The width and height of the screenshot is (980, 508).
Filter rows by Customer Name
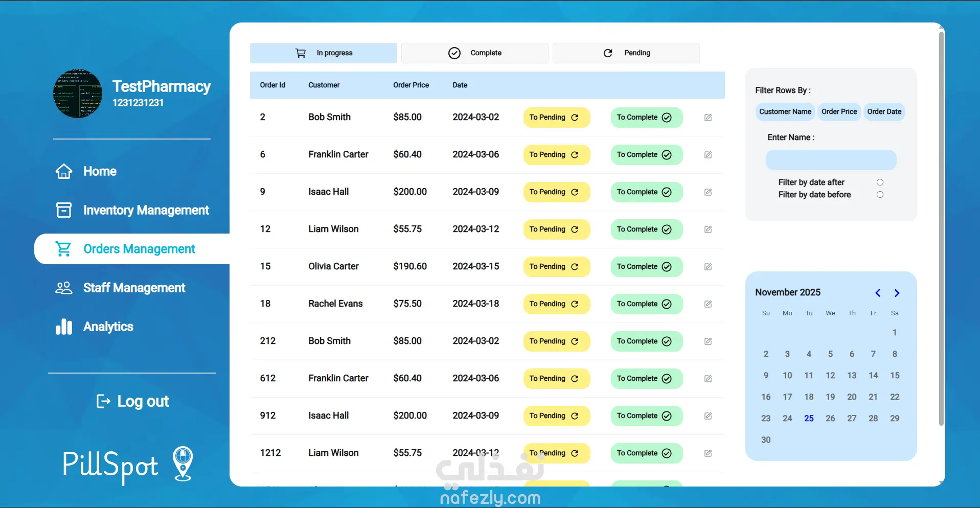[x=785, y=112]
